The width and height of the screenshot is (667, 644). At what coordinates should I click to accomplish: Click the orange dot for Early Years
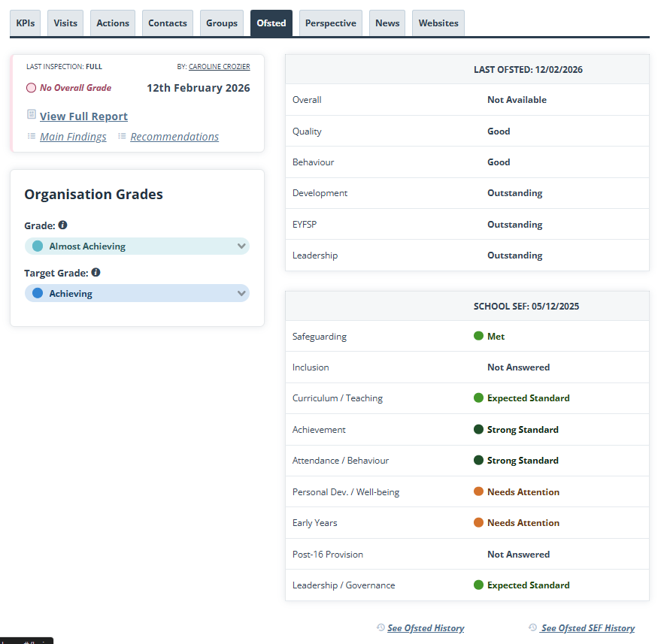[x=478, y=523]
